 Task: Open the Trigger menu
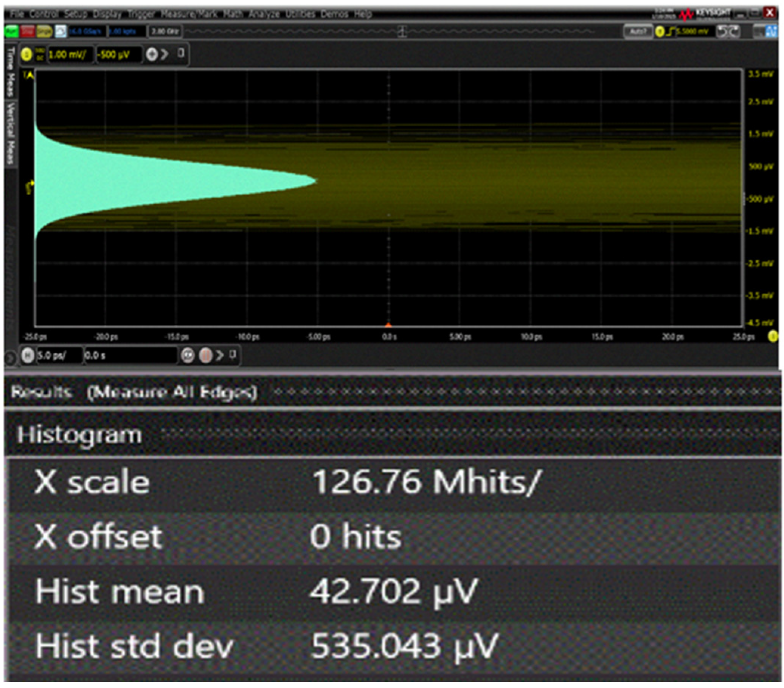click(141, 14)
